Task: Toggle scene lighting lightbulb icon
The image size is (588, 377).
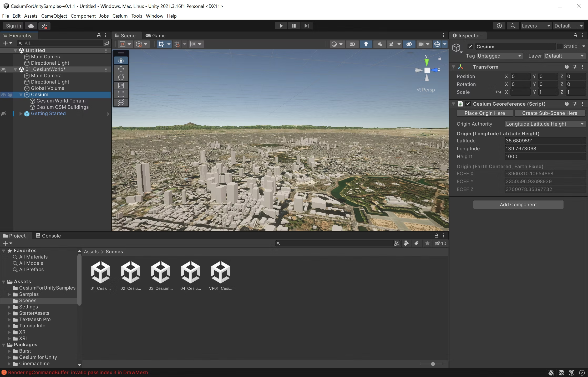Action: coord(366,44)
